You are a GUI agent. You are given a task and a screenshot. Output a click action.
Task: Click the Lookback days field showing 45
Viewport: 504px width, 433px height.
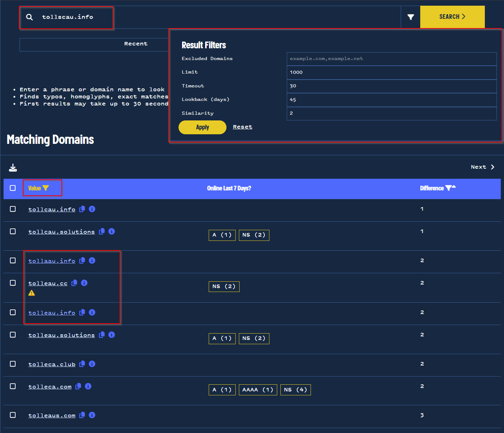pos(391,100)
